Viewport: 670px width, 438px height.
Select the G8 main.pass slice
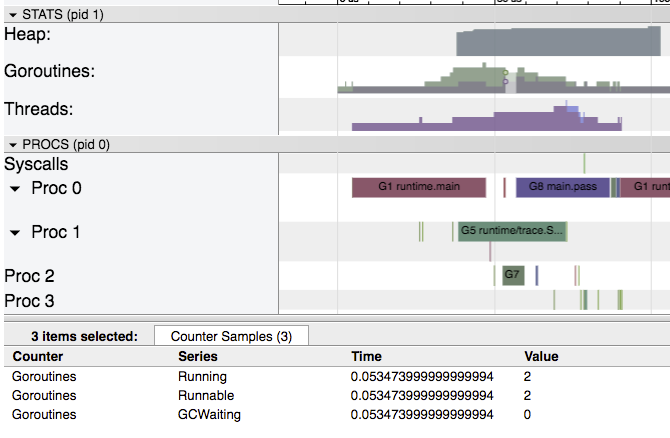pyautogui.click(x=563, y=188)
